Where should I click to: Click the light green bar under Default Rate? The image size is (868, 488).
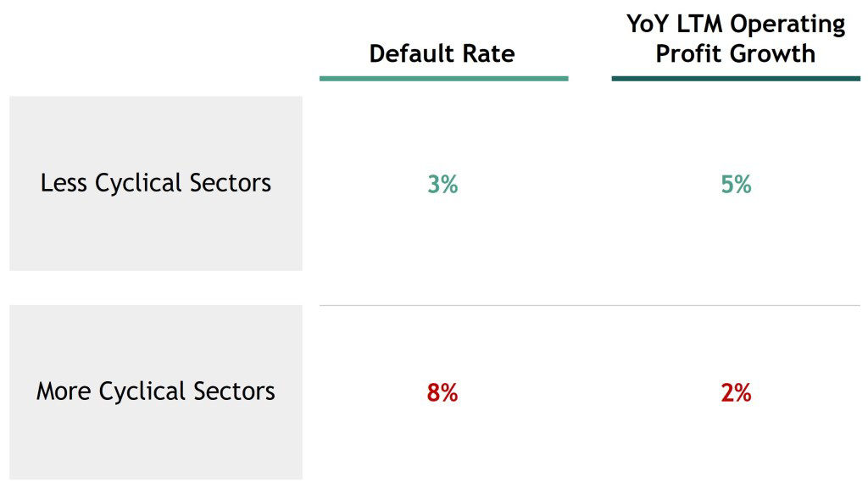tap(444, 79)
